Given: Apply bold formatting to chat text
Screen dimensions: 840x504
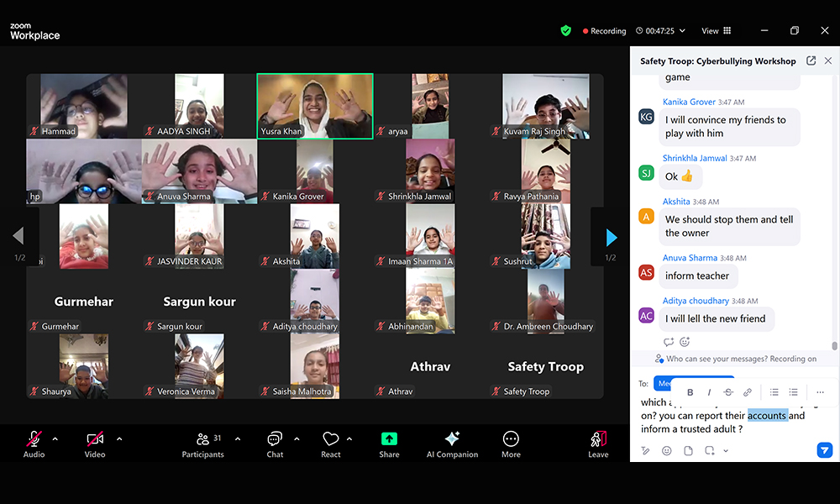Looking at the screenshot, I should click(x=690, y=392).
